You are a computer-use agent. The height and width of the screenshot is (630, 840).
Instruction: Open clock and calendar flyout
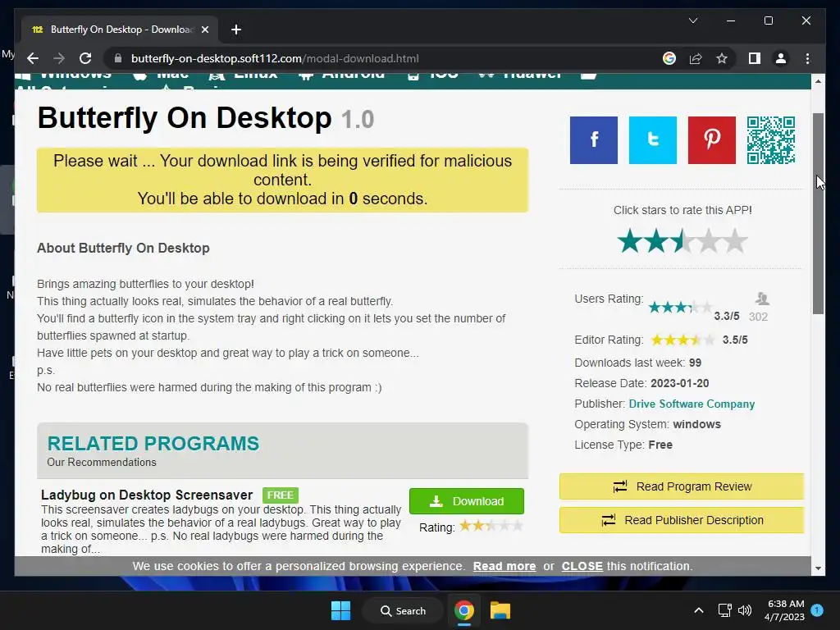coord(784,610)
